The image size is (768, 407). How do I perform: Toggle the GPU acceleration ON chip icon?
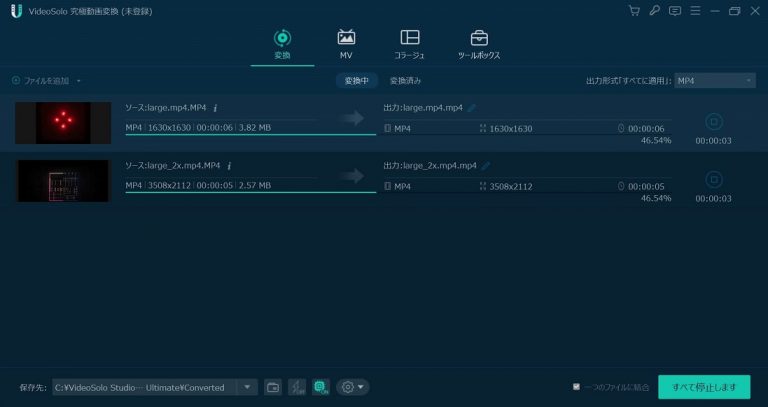[320, 387]
